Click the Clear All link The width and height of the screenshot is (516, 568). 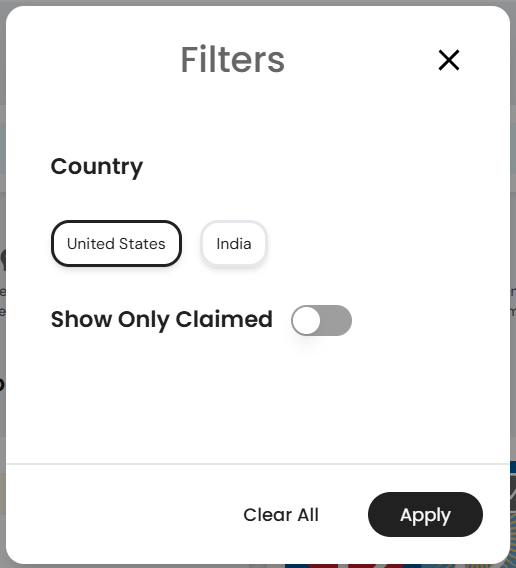[281, 514]
